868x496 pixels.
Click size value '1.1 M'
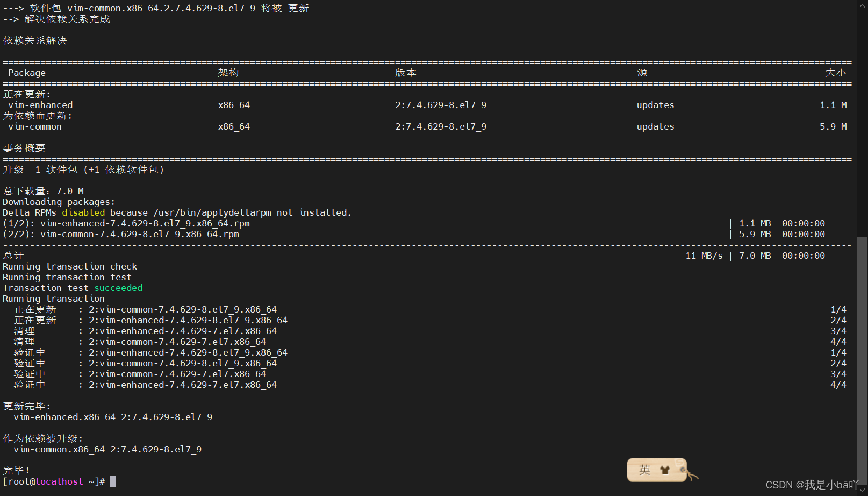pyautogui.click(x=833, y=105)
